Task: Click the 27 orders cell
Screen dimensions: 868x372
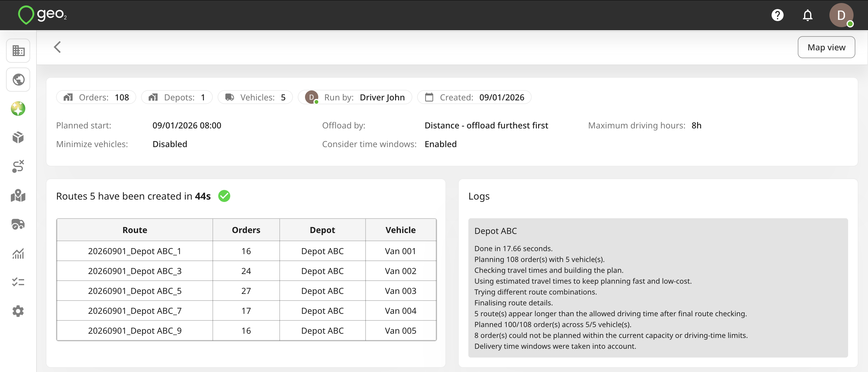Action: pos(246,291)
